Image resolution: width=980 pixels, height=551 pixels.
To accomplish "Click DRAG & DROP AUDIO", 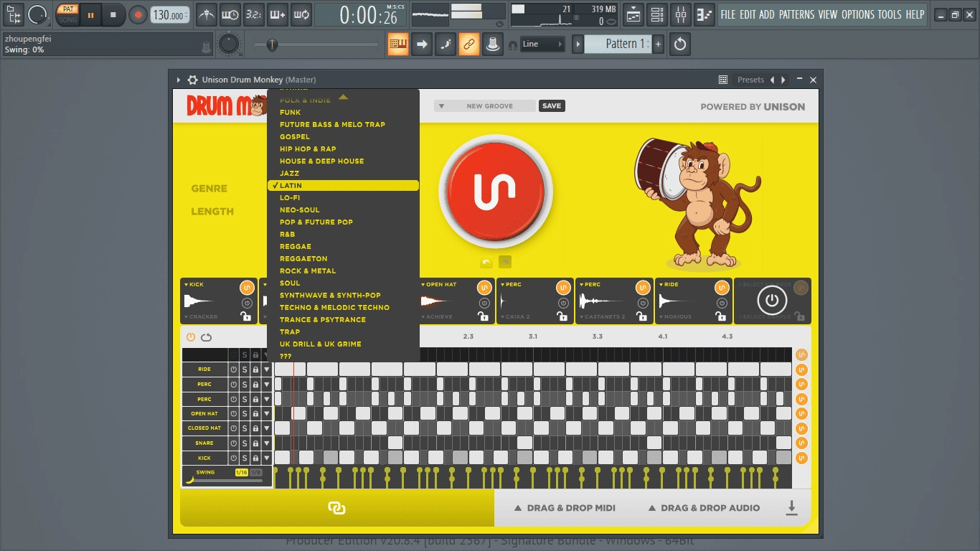I will 704,508.
